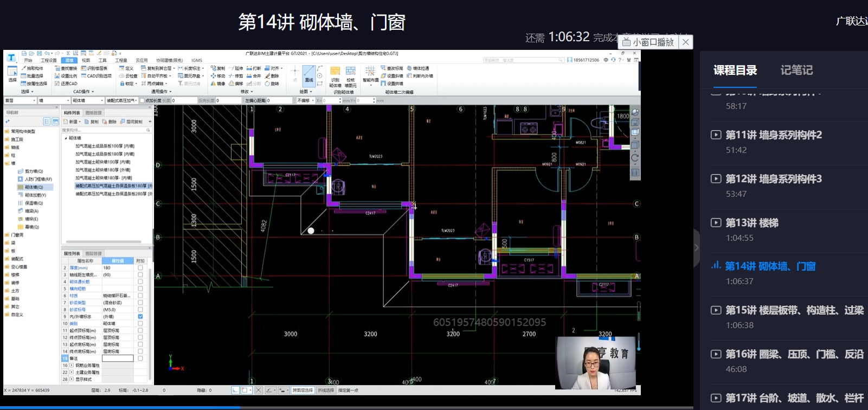Expand 土建业务属性 property group
The width and height of the screenshot is (868, 410).
(72, 372)
